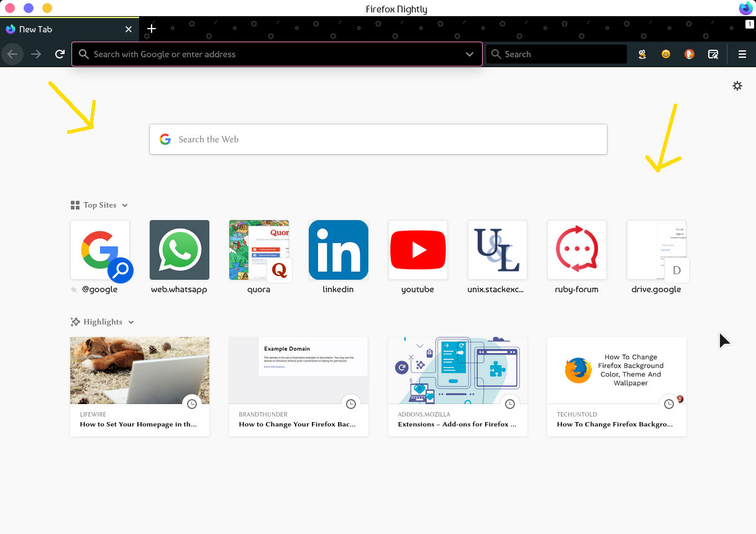The width and height of the screenshot is (756, 534).
Task: Open the smiley emoji extension
Action: [666, 54]
